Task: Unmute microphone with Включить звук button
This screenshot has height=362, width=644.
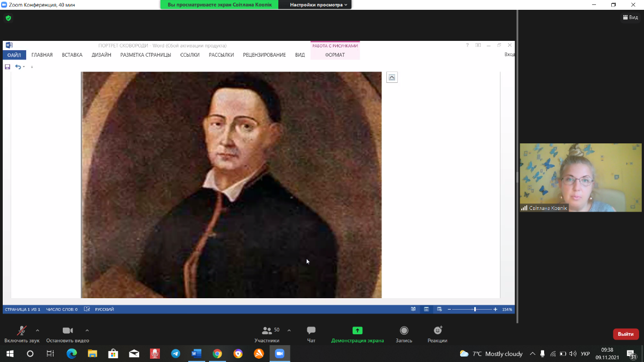Action: point(22,334)
